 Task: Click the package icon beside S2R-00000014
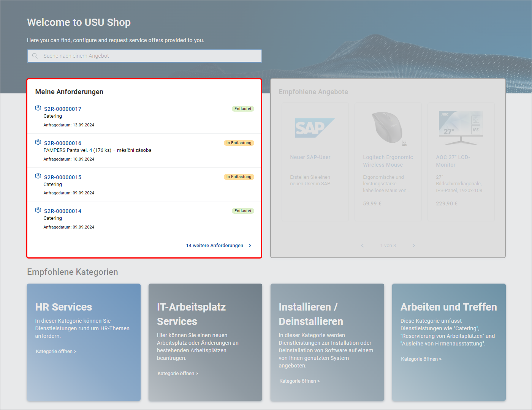point(38,210)
